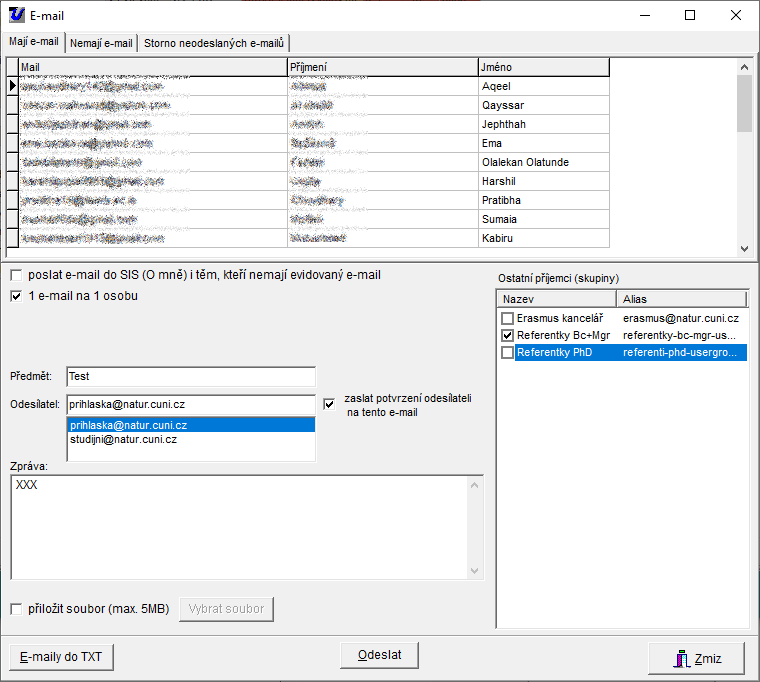Viewport: 760px width, 682px height.
Task: Select the Mají e-mail tab
Action: [x=34, y=42]
